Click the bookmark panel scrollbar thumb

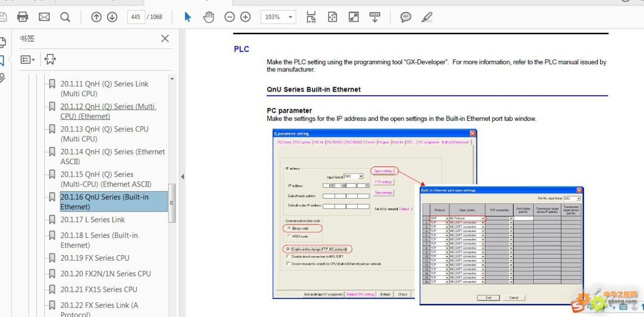click(x=172, y=203)
